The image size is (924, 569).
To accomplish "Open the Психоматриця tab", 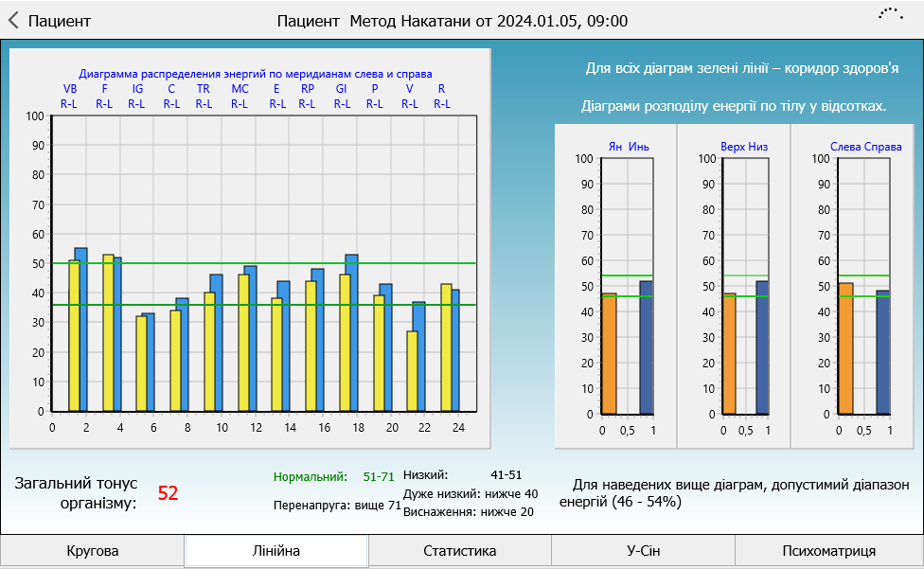I will click(829, 551).
